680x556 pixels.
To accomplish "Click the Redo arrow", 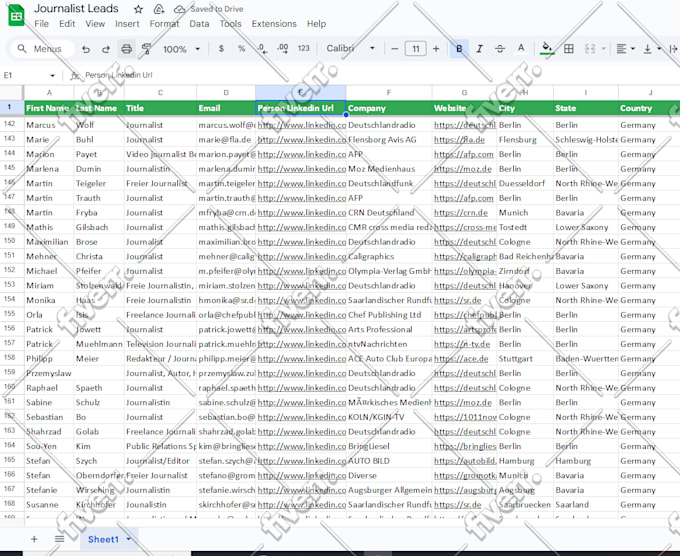I will coord(106,49).
